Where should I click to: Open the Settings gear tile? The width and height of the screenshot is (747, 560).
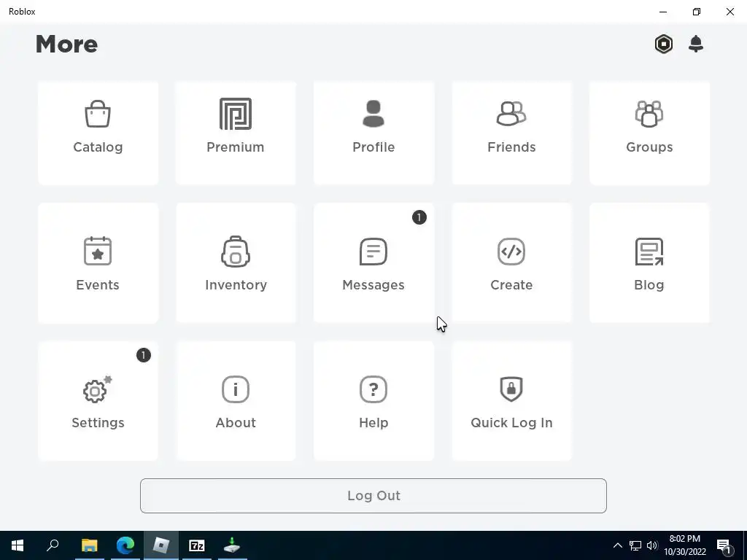[x=98, y=401]
